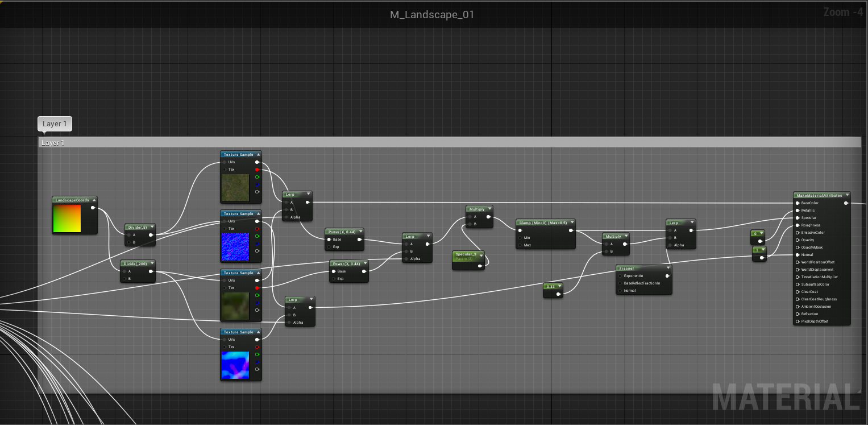This screenshot has width=868, height=425.
Task: Click the BaseColor input pin on MakeMaterialAttributes
Action: [x=796, y=203]
